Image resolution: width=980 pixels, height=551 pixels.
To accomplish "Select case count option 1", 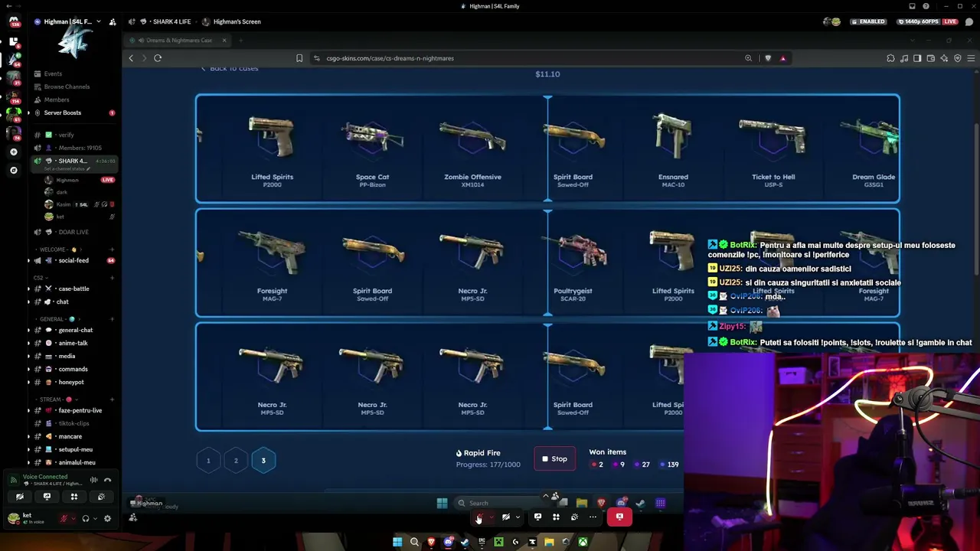I will coord(208,461).
